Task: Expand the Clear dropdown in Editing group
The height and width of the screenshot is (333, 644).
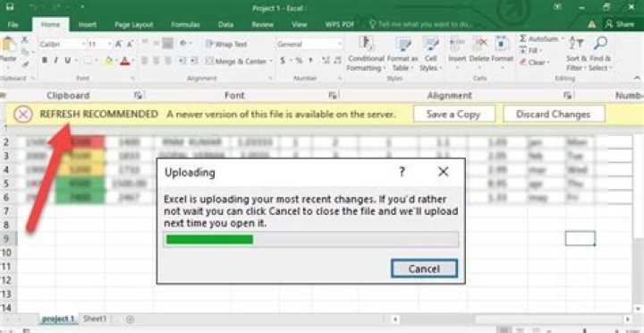Action: (x=548, y=63)
